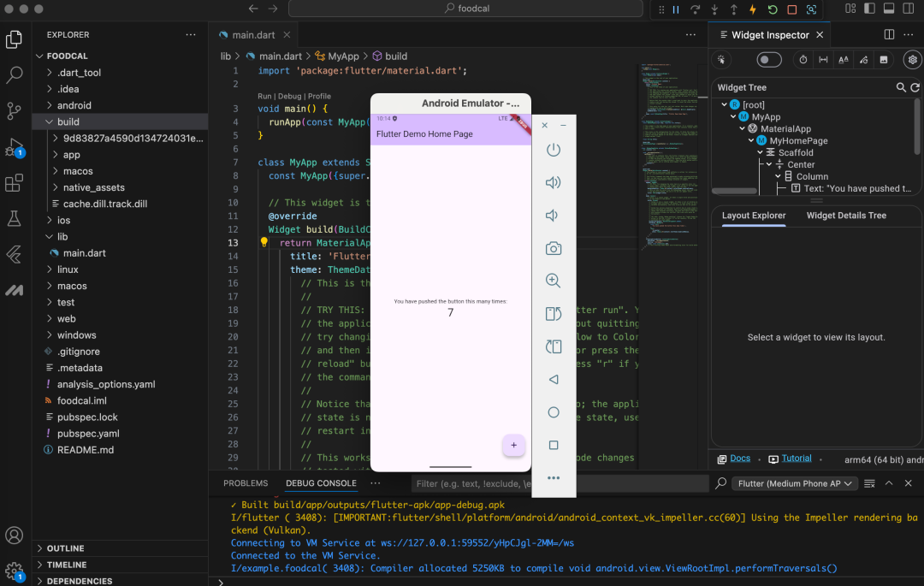This screenshot has height=586, width=924.
Task: Tap the emulator Back triangle button
Action: [x=554, y=380]
